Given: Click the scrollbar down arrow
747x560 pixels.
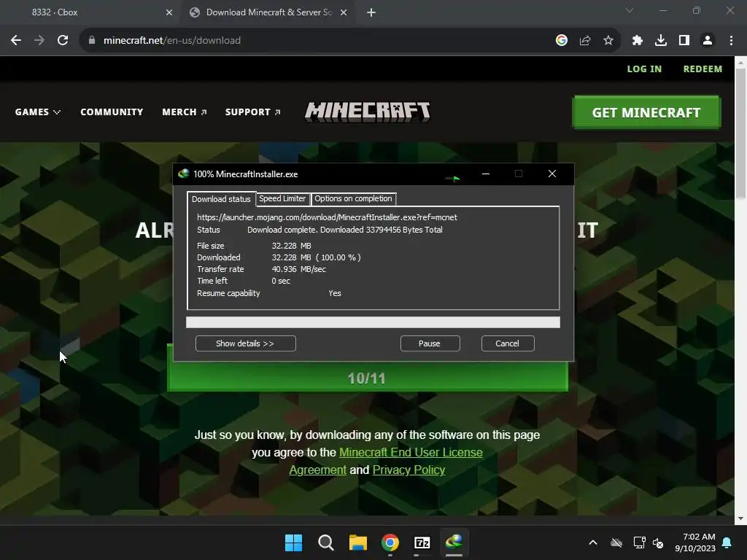Looking at the screenshot, I should 740,518.
